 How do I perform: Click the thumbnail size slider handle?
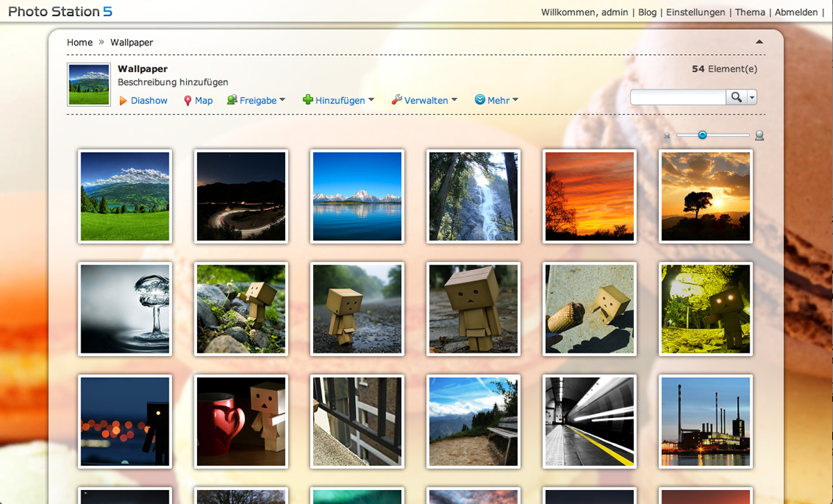pyautogui.click(x=702, y=135)
